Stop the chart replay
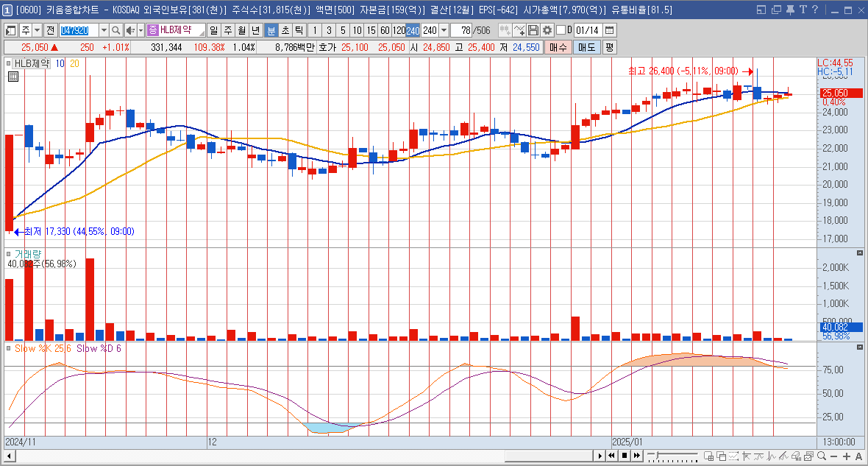This screenshot has height=466, width=868. 625,456
